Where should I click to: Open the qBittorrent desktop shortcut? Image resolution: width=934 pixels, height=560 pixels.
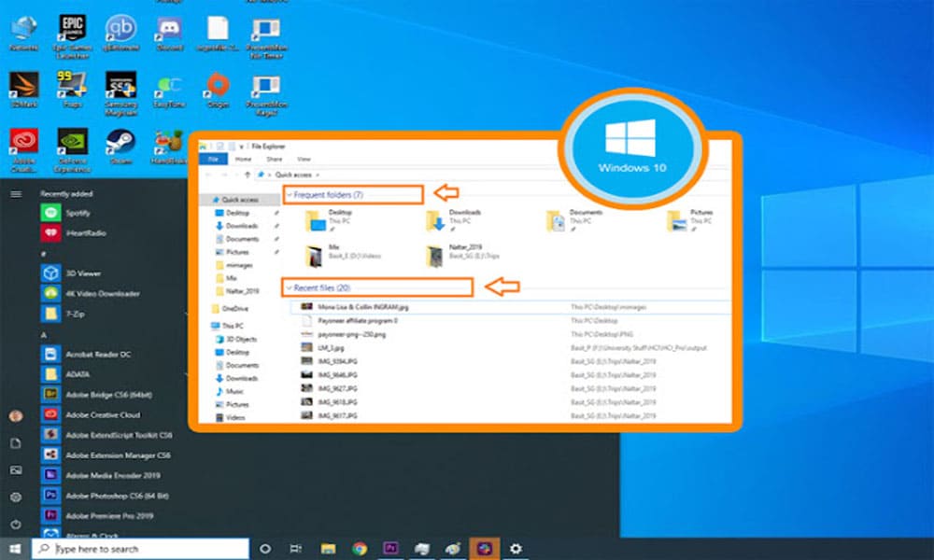tap(120, 34)
